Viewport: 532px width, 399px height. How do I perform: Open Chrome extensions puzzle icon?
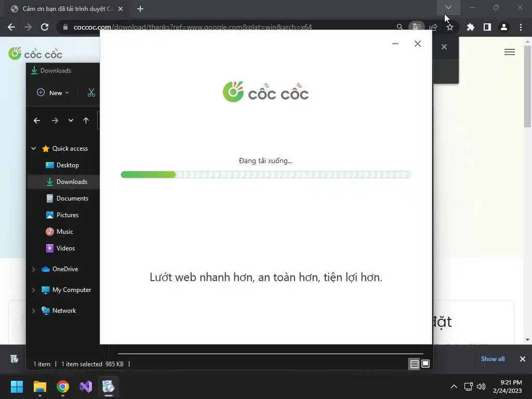(x=470, y=27)
